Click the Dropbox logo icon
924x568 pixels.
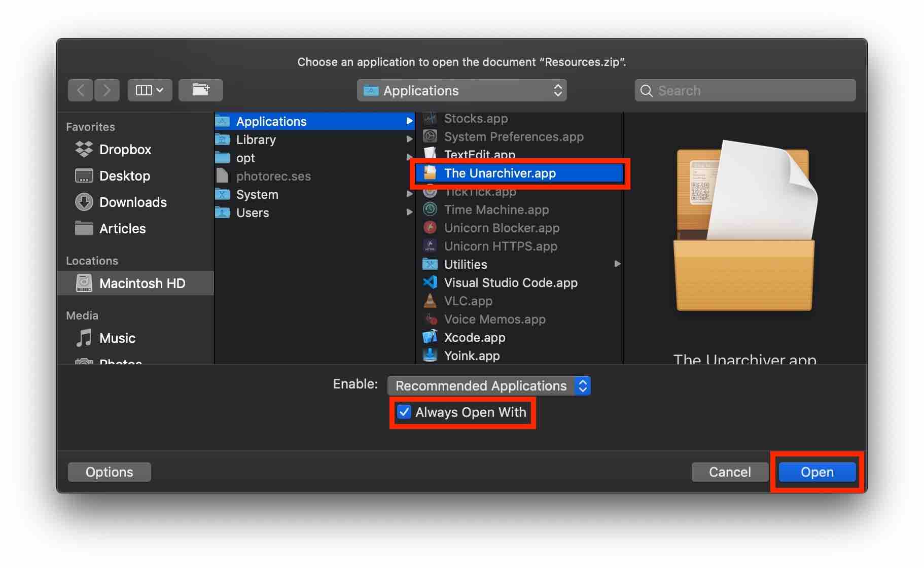coord(84,149)
